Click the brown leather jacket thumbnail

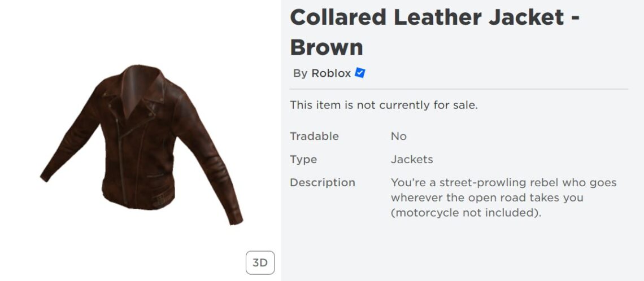coord(142,143)
